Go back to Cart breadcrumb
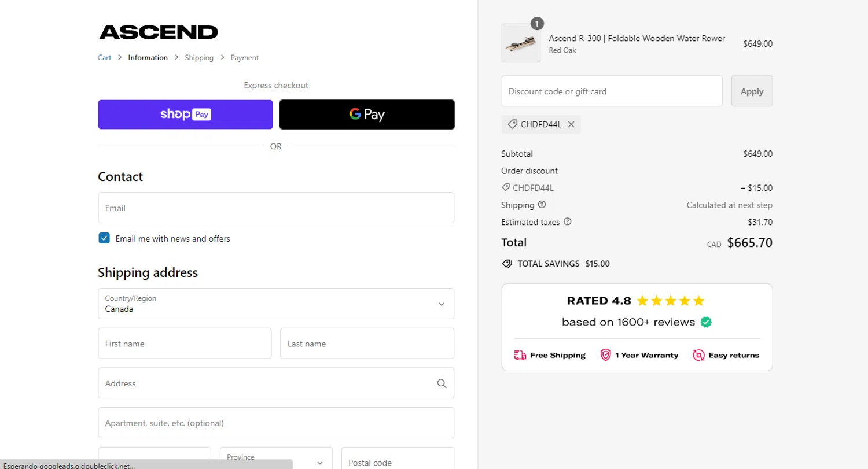868x469 pixels. [x=105, y=58]
